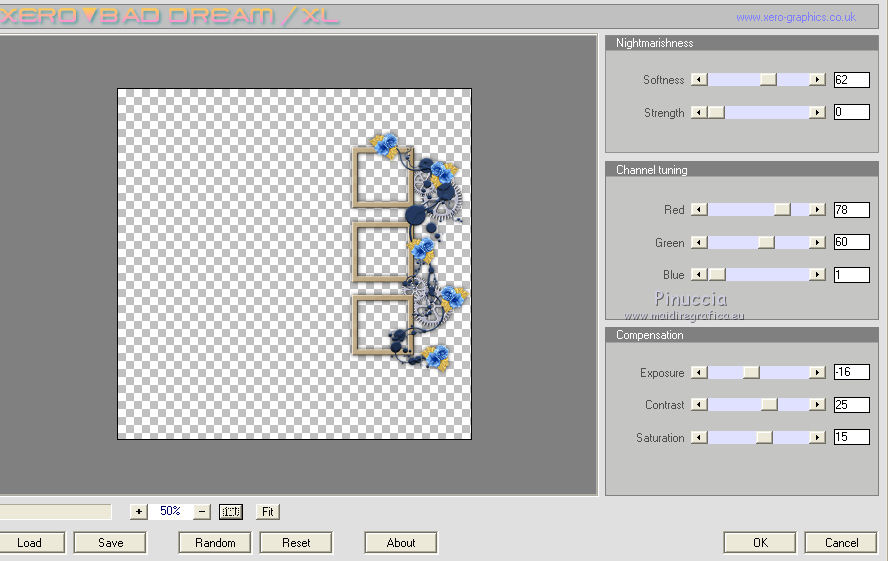Save current settings as preset
The height and width of the screenshot is (561, 888).
110,542
